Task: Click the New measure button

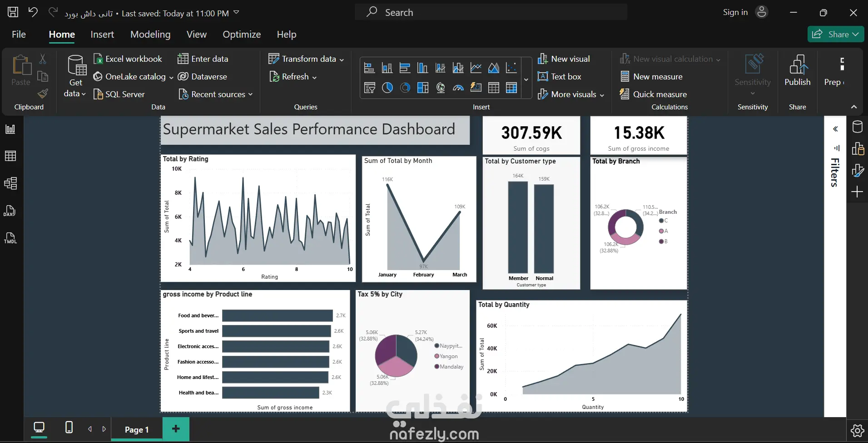Action: [x=651, y=77]
